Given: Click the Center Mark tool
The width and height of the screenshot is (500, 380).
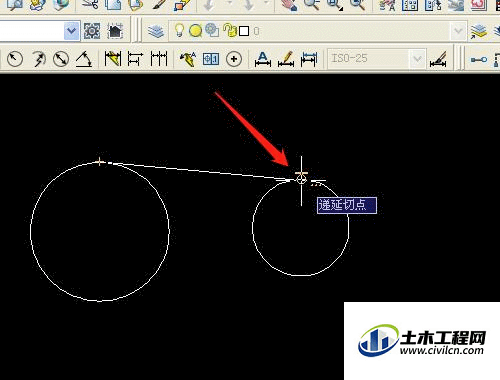Looking at the screenshot, I should point(234,59).
